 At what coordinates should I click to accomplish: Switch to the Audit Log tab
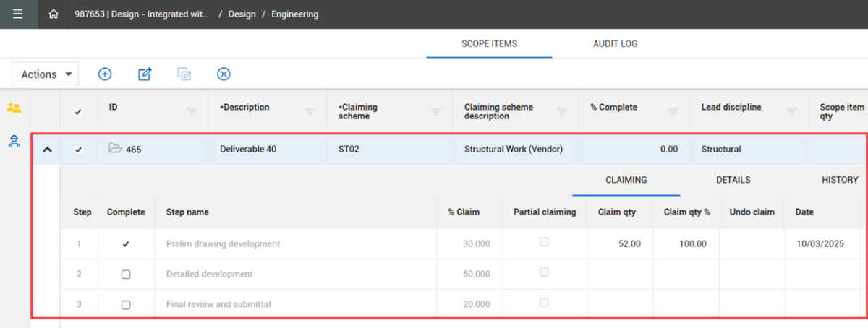(615, 44)
